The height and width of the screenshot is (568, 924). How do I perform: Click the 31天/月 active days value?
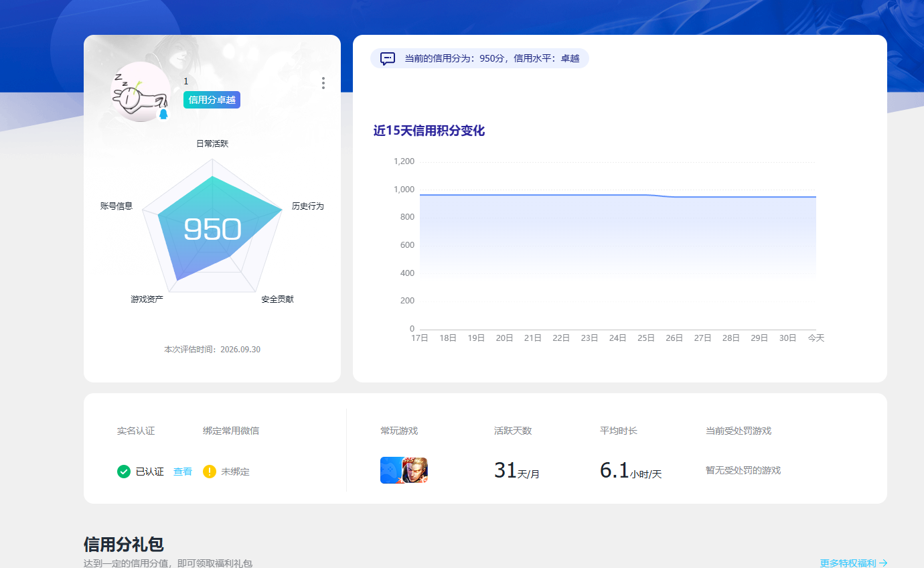pos(517,470)
